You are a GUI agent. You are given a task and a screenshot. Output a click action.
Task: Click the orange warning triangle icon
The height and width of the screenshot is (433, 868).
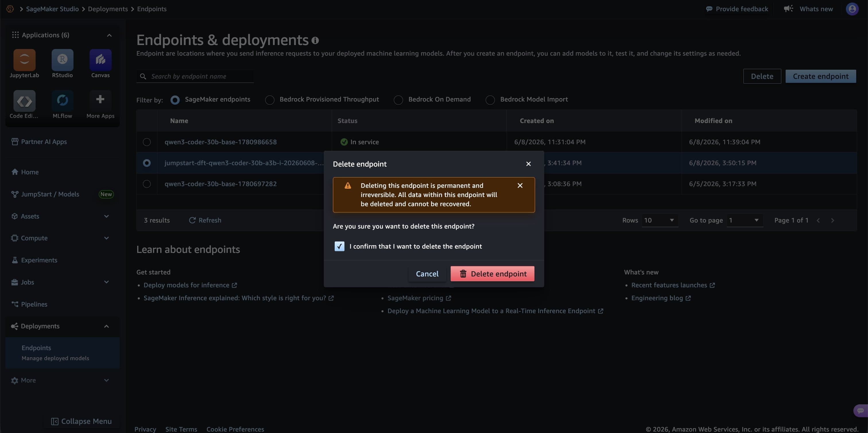coord(348,186)
